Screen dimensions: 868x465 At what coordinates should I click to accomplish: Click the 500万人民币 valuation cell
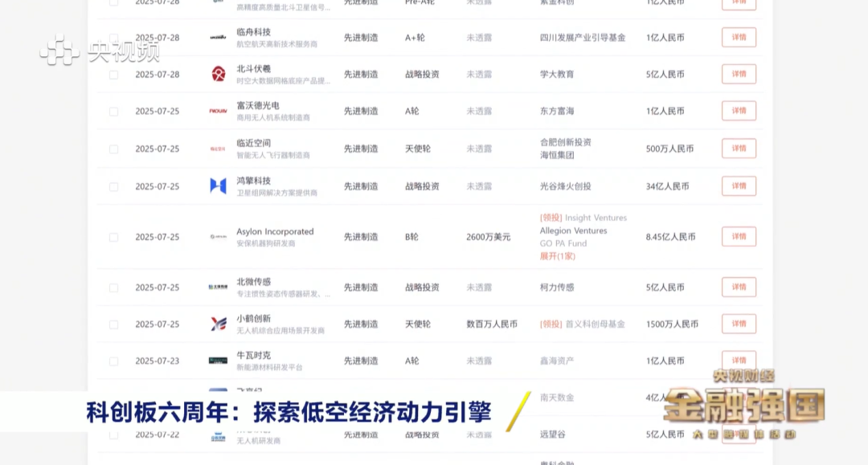click(669, 149)
